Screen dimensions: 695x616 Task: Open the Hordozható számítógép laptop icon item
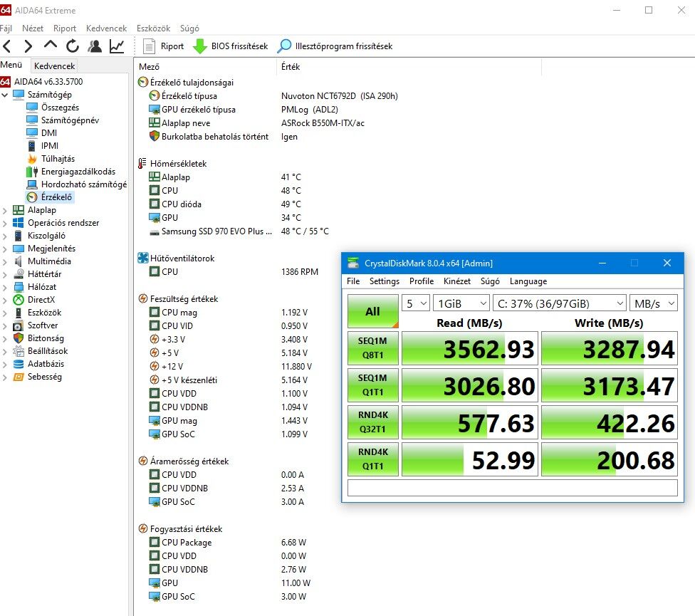point(32,184)
